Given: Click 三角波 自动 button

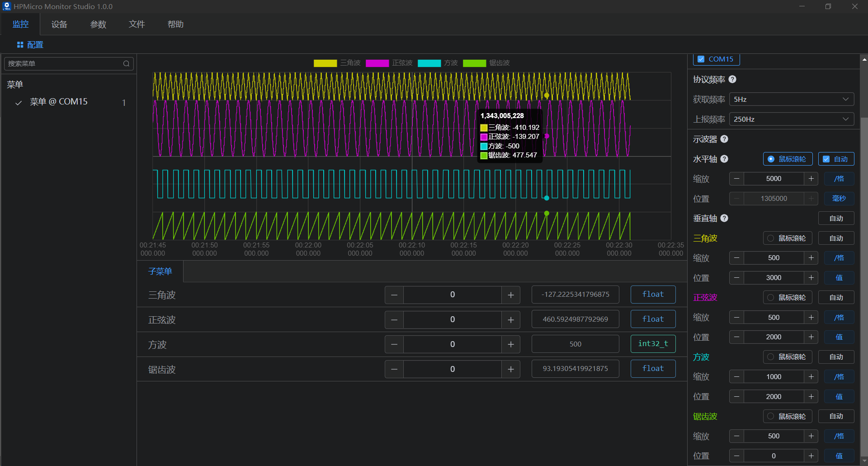Looking at the screenshot, I should [x=836, y=238].
